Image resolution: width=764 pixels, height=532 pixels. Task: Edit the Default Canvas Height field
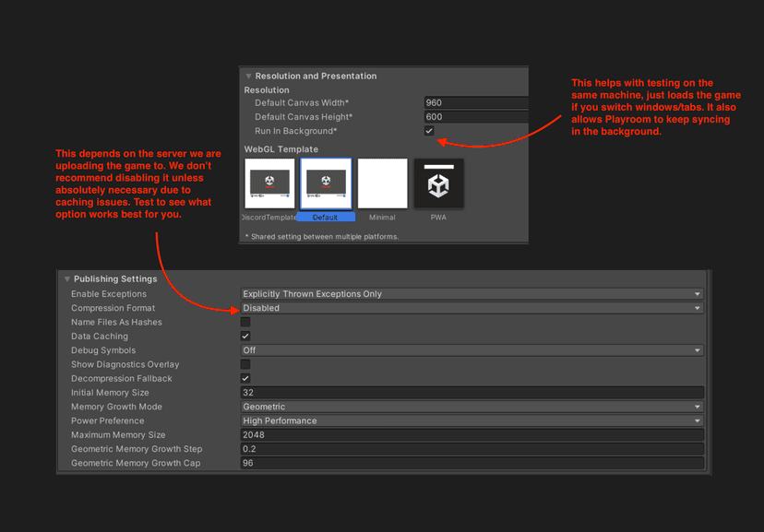(x=475, y=116)
